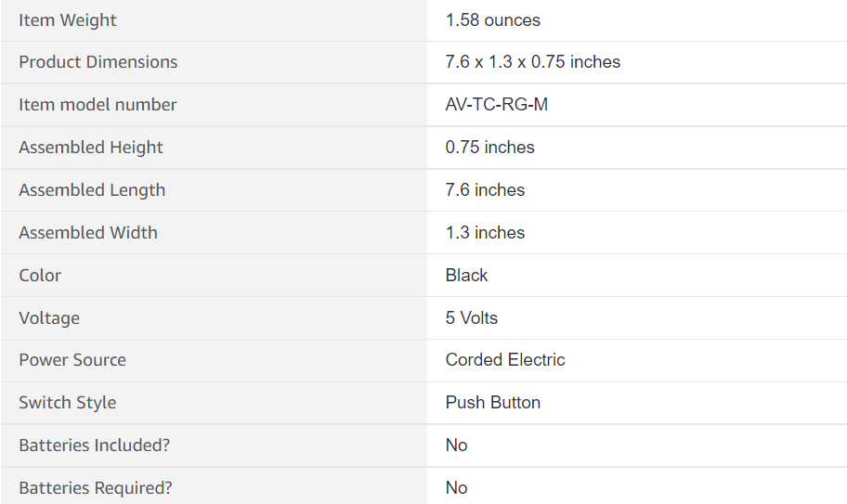Select the 1.3 inches width value
This screenshot has width=847, height=504.
485,233
